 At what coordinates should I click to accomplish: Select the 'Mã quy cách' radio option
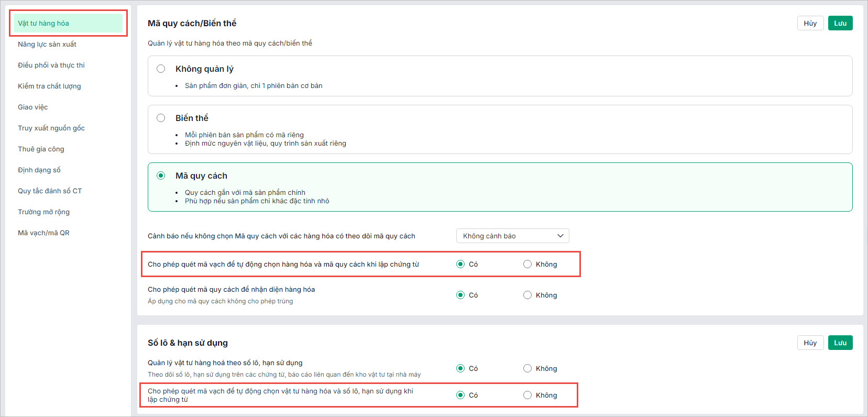point(161,175)
